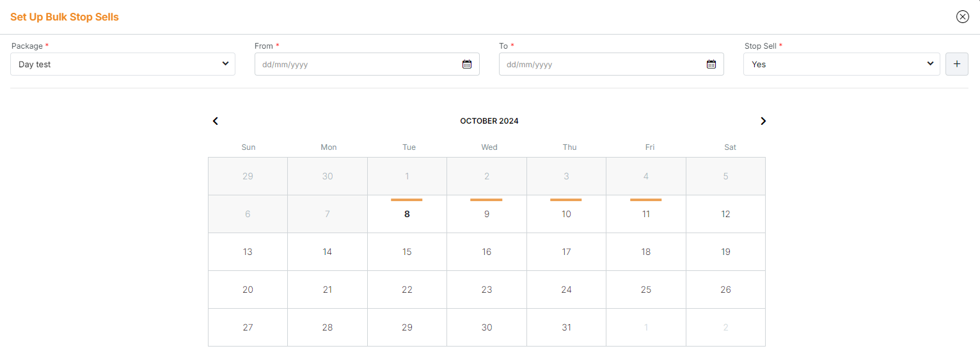The width and height of the screenshot is (980, 360).
Task: Pick Sunday October 27 in the calendar
Action: tap(248, 327)
